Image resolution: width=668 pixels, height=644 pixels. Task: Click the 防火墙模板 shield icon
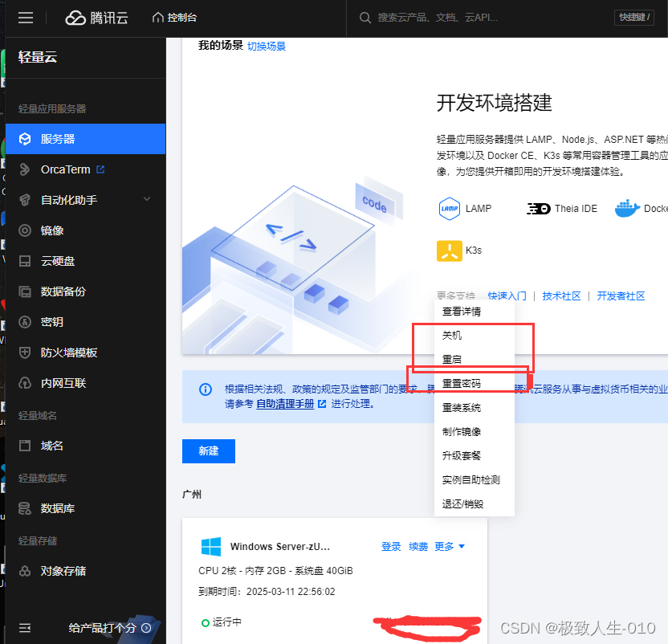point(25,353)
